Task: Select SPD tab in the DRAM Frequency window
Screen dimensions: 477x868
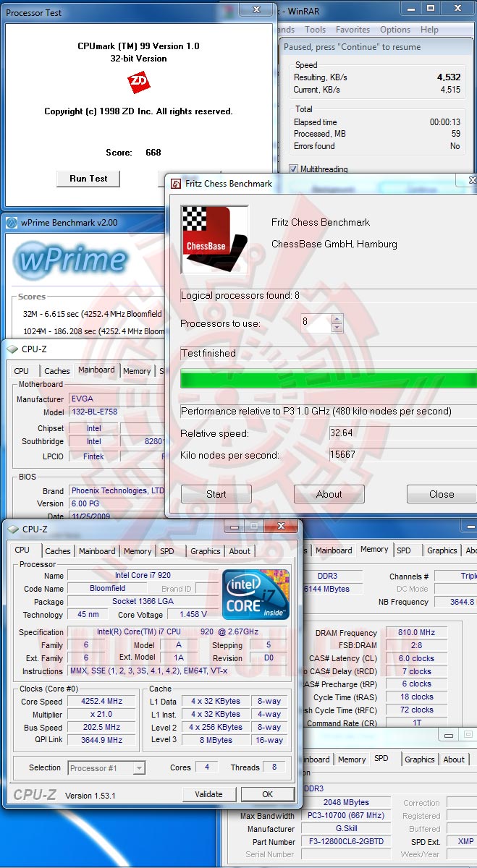Action: click(x=404, y=550)
